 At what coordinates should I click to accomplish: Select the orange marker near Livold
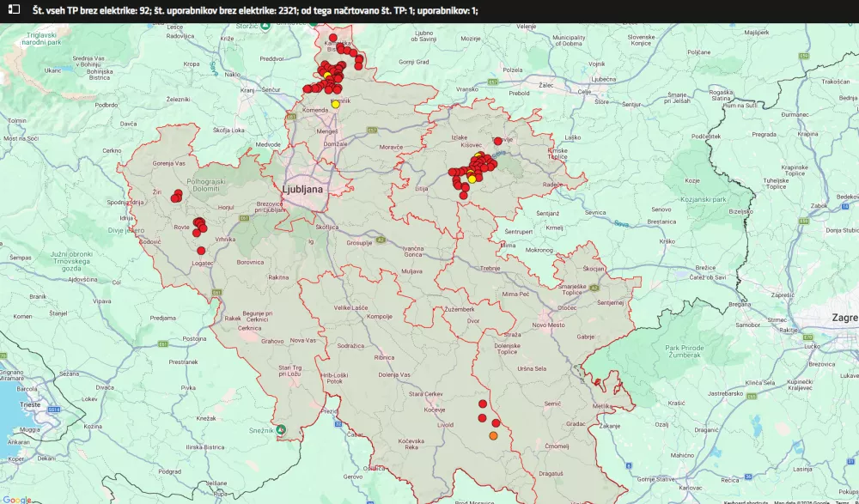[493, 435]
